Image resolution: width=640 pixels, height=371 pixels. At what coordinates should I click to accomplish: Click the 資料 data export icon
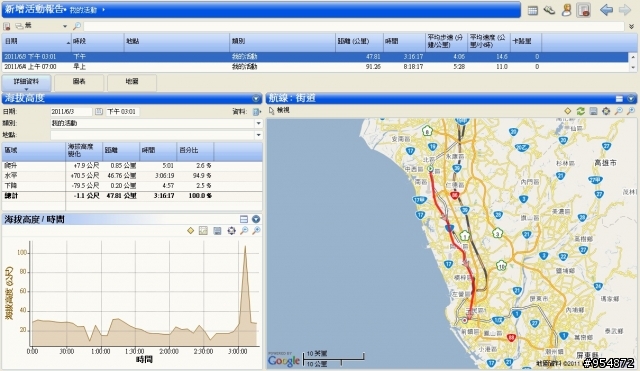click(x=256, y=111)
